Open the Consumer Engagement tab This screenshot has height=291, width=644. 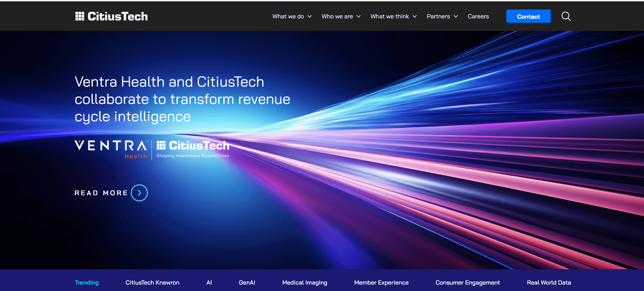tap(468, 283)
